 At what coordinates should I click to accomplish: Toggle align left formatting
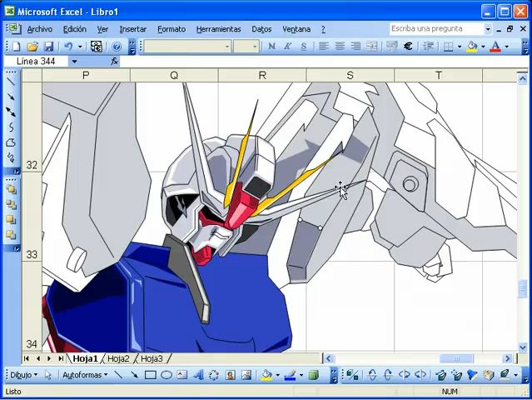(x=324, y=46)
